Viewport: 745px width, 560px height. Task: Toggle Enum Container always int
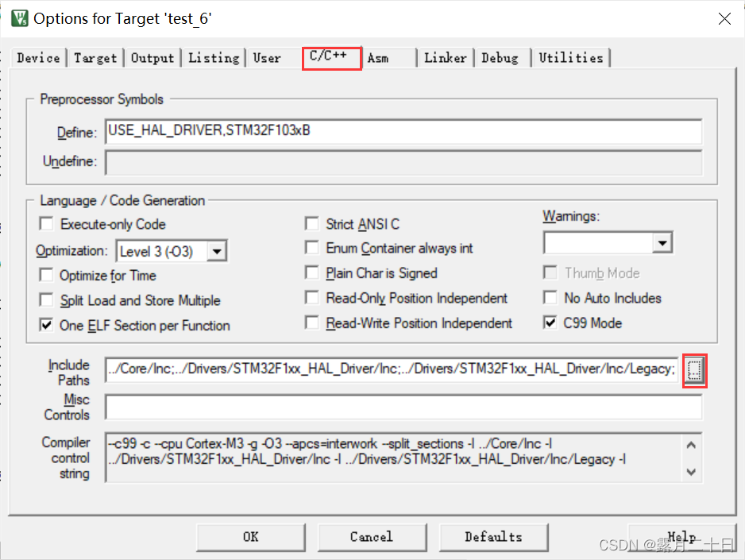[x=311, y=248]
